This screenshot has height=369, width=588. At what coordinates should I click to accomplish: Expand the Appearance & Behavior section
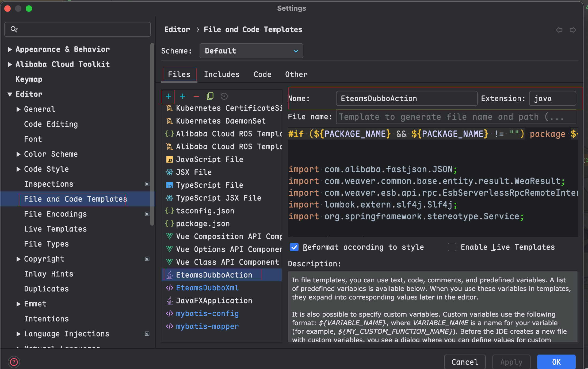point(10,49)
